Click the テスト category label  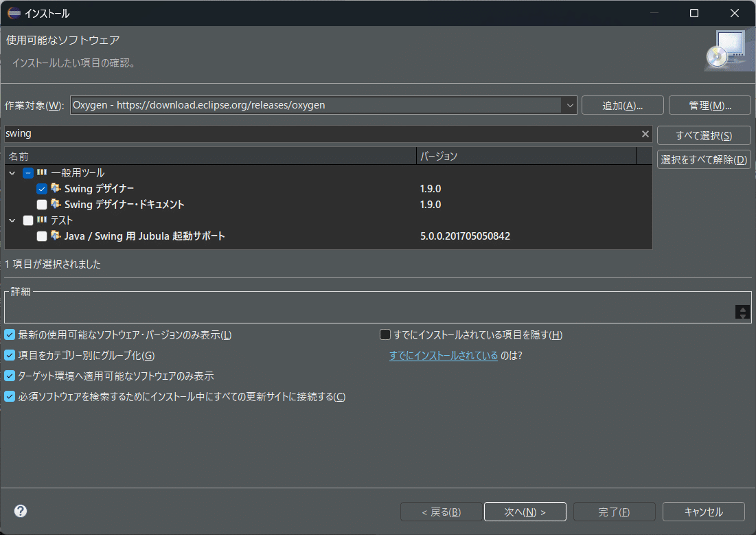(62, 220)
